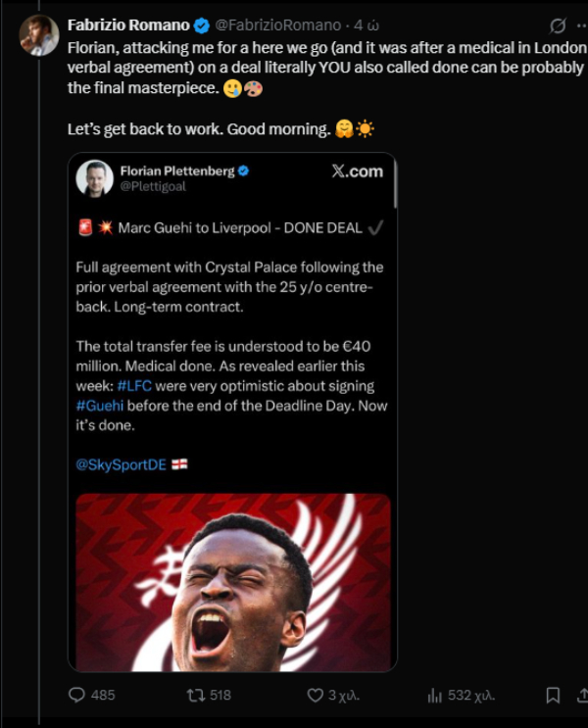This screenshot has height=728, width=588.
Task: View post analytics showing 532 χιλ.
Action: tap(461, 695)
